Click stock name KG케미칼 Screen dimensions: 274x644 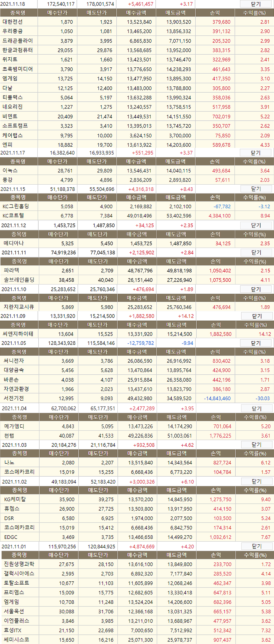15,499
